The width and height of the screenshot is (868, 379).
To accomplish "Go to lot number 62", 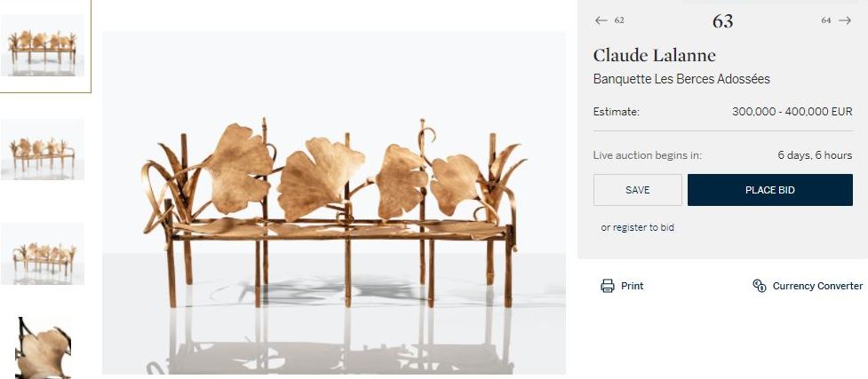I will point(619,20).
